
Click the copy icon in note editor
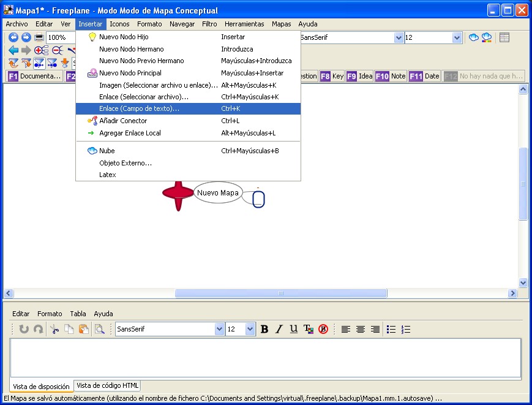click(69, 329)
